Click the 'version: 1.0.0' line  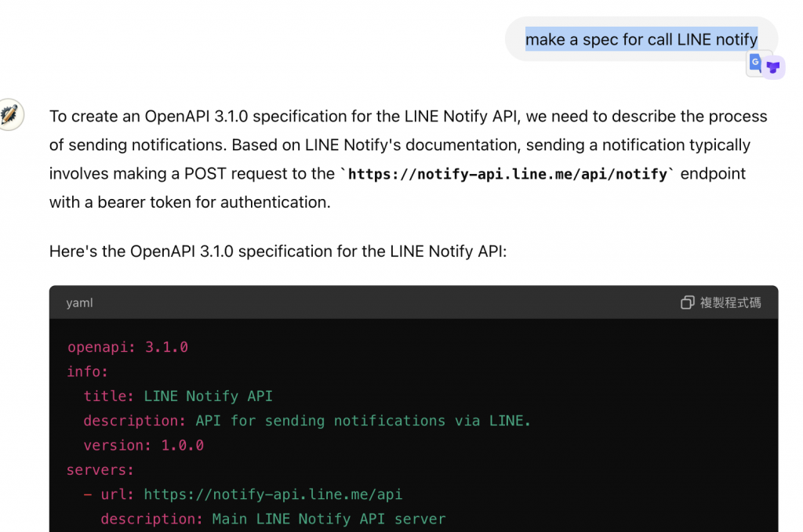[x=144, y=445]
